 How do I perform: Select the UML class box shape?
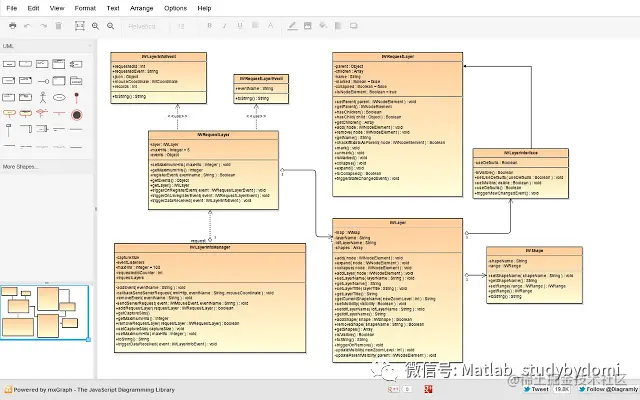click(59, 64)
